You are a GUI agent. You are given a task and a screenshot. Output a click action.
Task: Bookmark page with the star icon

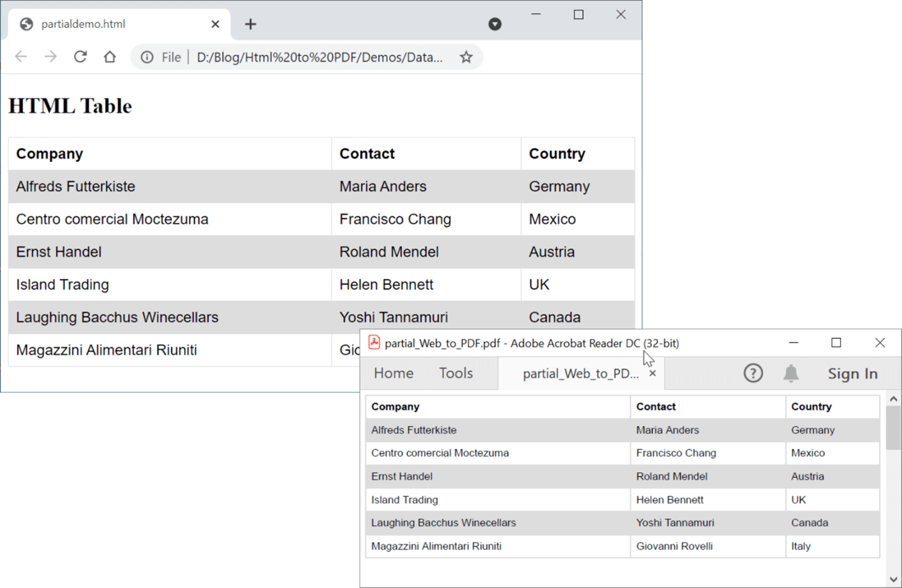pos(466,57)
